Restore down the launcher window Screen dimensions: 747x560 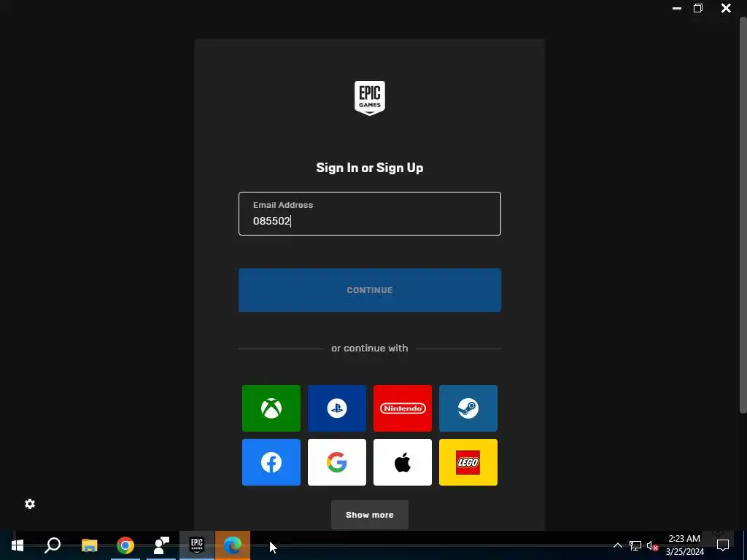(698, 8)
